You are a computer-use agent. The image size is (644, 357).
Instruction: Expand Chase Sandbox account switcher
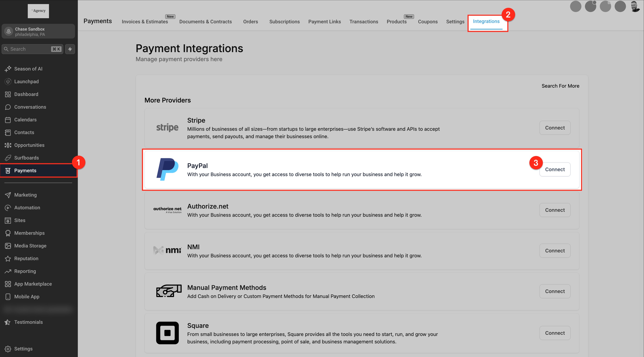tap(38, 31)
